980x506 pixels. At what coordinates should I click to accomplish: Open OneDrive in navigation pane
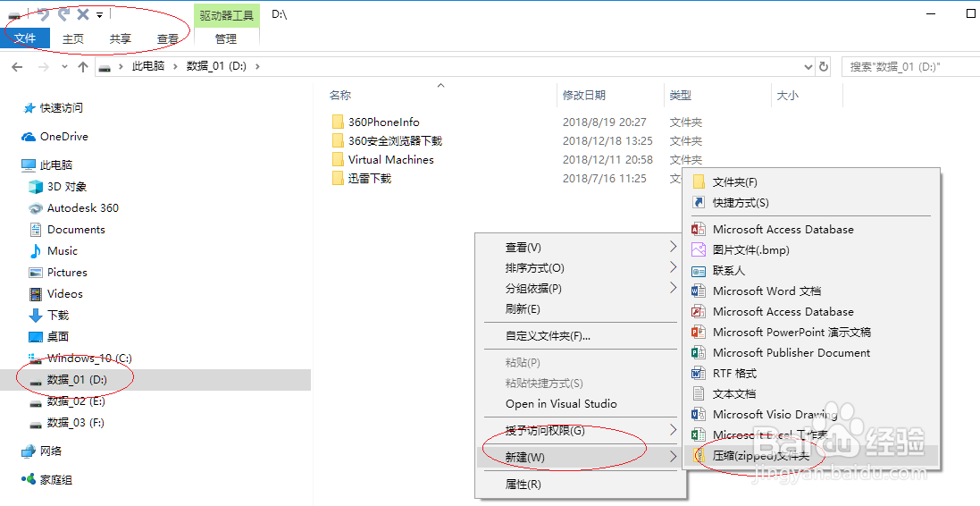pos(63,137)
